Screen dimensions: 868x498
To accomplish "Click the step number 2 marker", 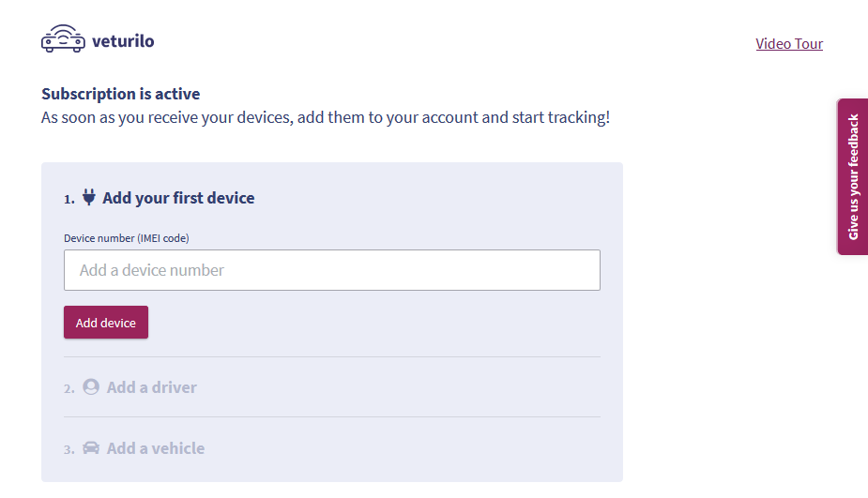I will click(x=69, y=388).
